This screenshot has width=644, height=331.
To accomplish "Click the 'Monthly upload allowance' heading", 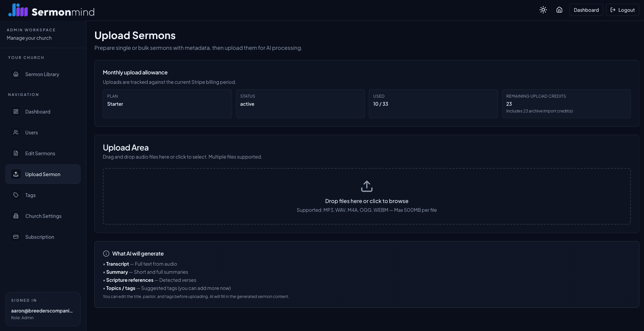I will click(x=135, y=72).
